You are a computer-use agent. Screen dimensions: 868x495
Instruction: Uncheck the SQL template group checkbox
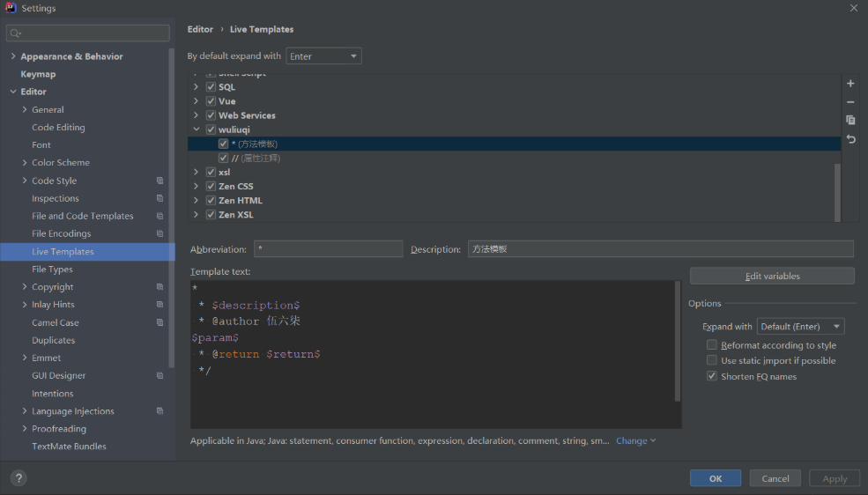[211, 87]
